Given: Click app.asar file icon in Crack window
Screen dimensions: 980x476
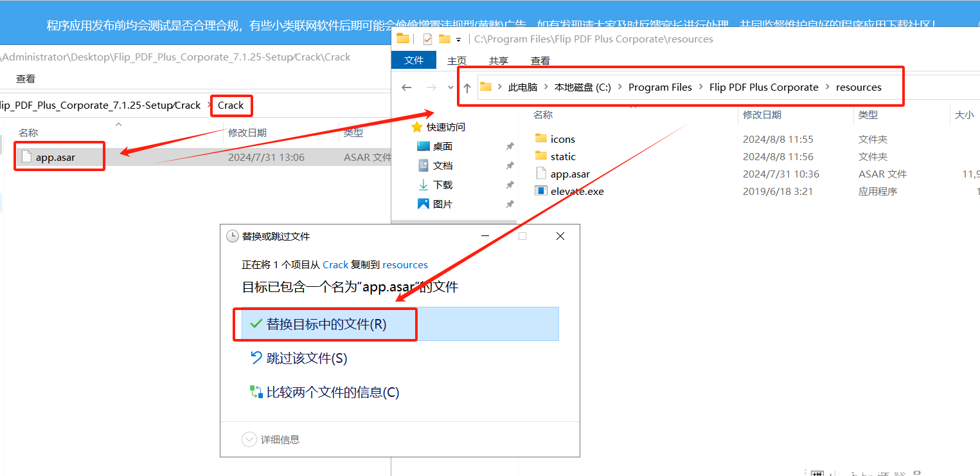Looking at the screenshot, I should coord(26,156).
